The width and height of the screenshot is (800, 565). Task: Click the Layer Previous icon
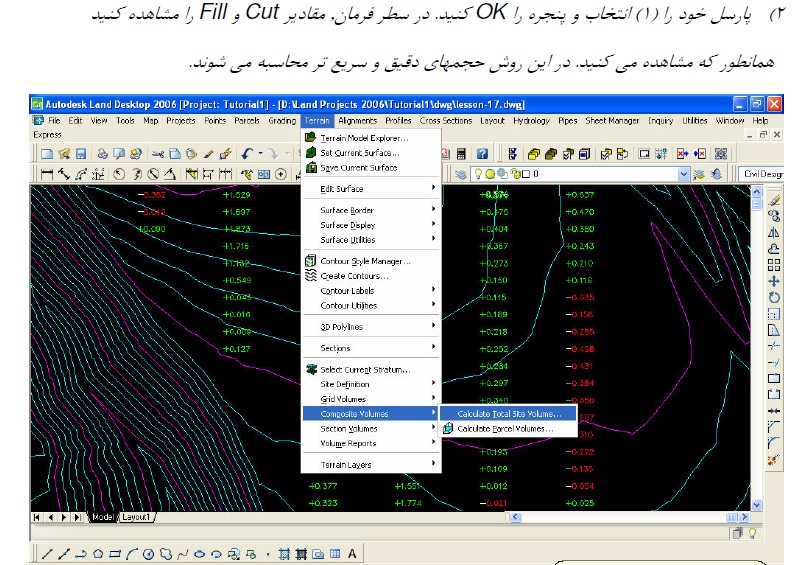(716, 174)
